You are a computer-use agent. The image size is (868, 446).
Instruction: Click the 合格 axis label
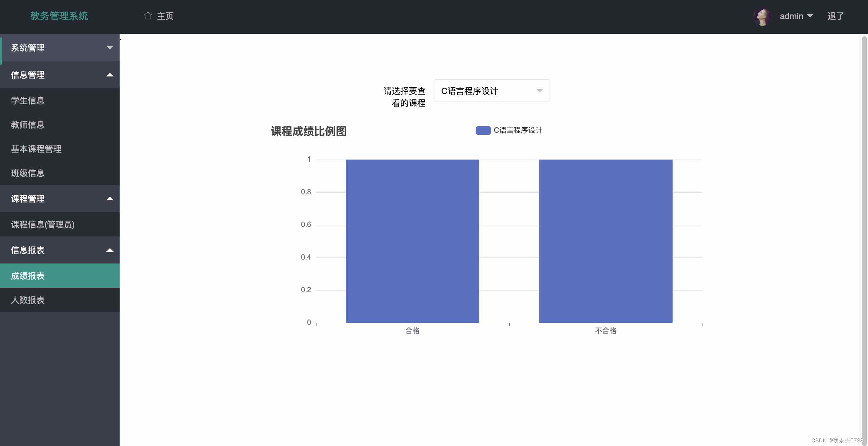tap(413, 331)
